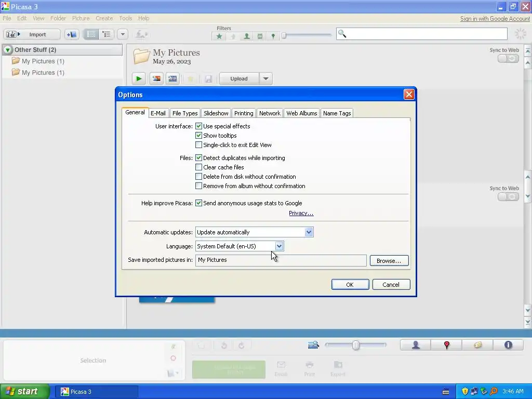532x399 pixels.
Task: Click the Save imported pictures in field
Action: (x=281, y=260)
